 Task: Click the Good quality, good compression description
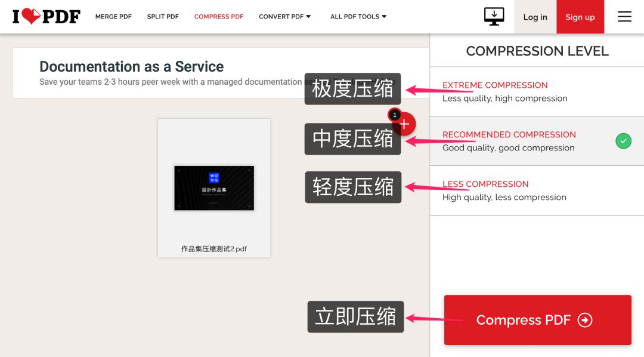[x=509, y=147]
